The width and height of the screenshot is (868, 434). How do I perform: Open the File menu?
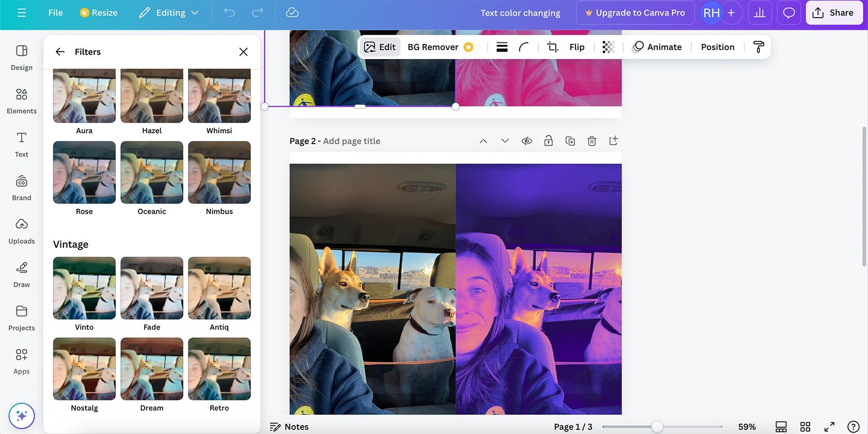coord(55,13)
